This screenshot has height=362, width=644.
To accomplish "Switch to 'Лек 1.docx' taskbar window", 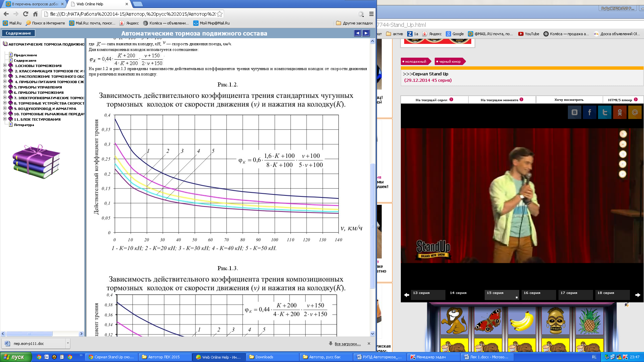I will click(487, 357).
